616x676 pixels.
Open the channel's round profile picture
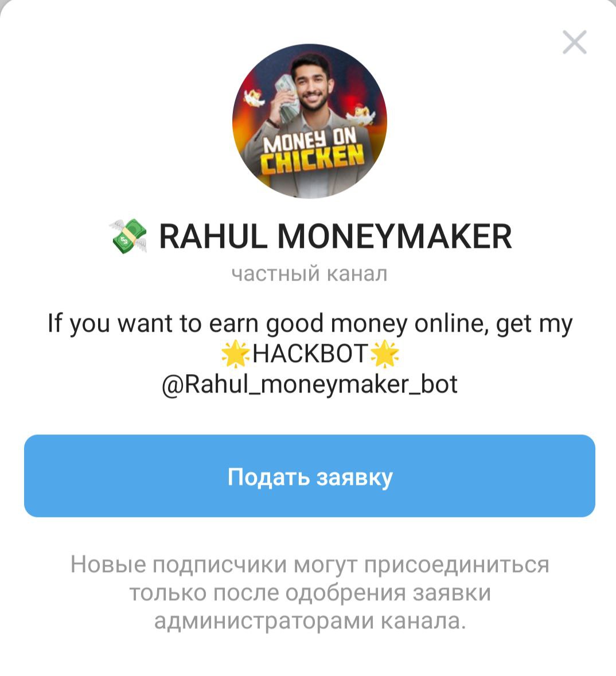309,121
